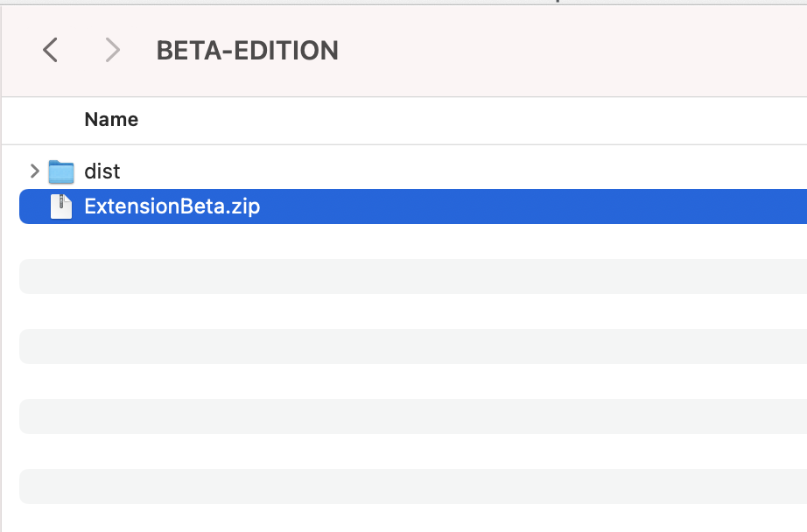This screenshot has height=532, width=807.
Task: Click empty header area right of Name
Action: 473,121
